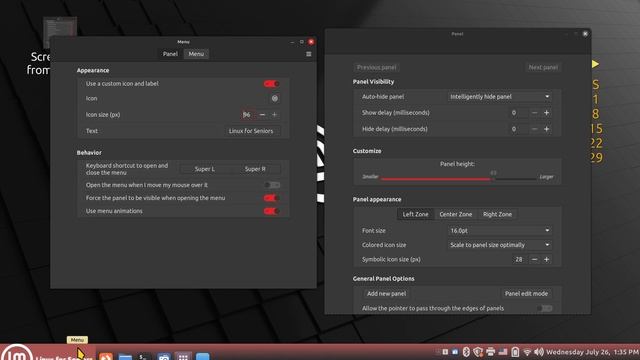This screenshot has width=640, height=360.
Task: Open the sound volume tray icon
Action: pos(539,351)
